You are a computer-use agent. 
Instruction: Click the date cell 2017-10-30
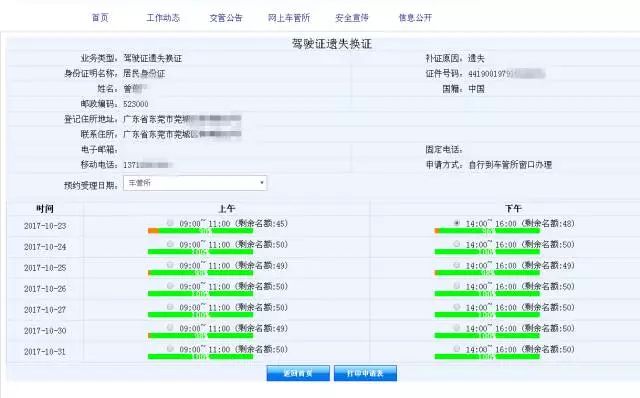[x=45, y=331]
